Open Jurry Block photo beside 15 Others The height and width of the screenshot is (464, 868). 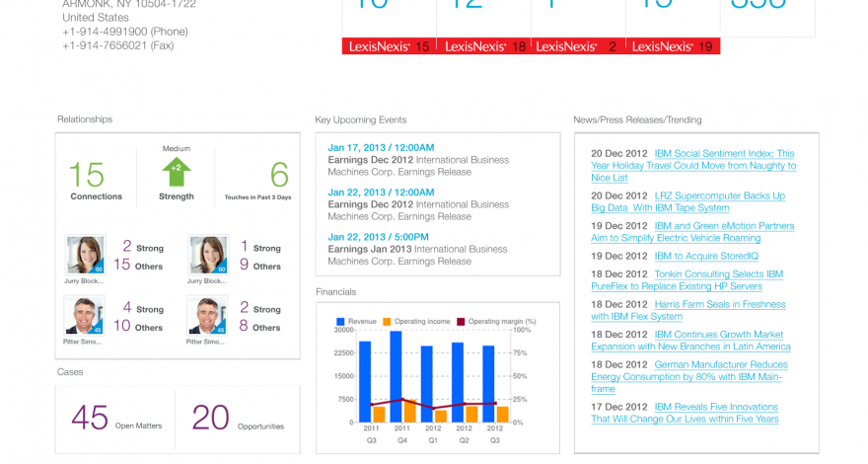point(85,255)
